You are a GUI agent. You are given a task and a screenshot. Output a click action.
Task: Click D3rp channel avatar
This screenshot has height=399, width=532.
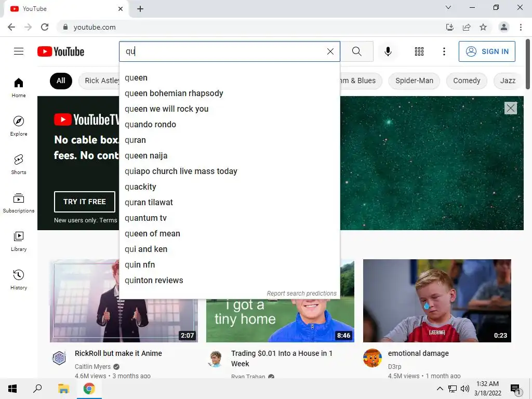click(372, 358)
